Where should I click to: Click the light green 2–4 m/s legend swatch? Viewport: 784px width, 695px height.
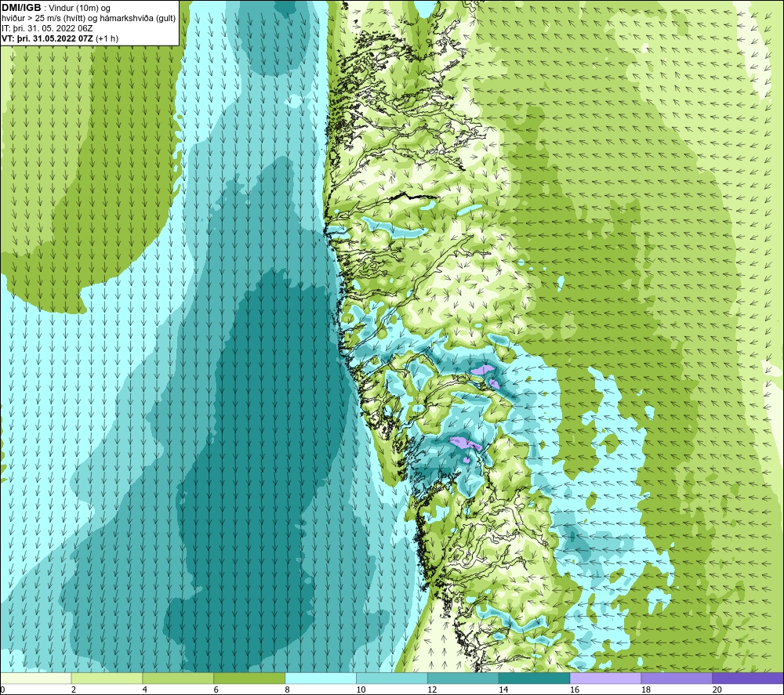pos(107,678)
